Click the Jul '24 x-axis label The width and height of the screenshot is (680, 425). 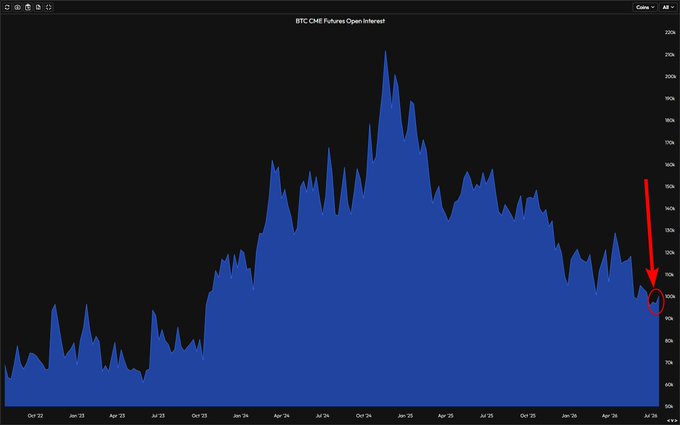pos(322,415)
